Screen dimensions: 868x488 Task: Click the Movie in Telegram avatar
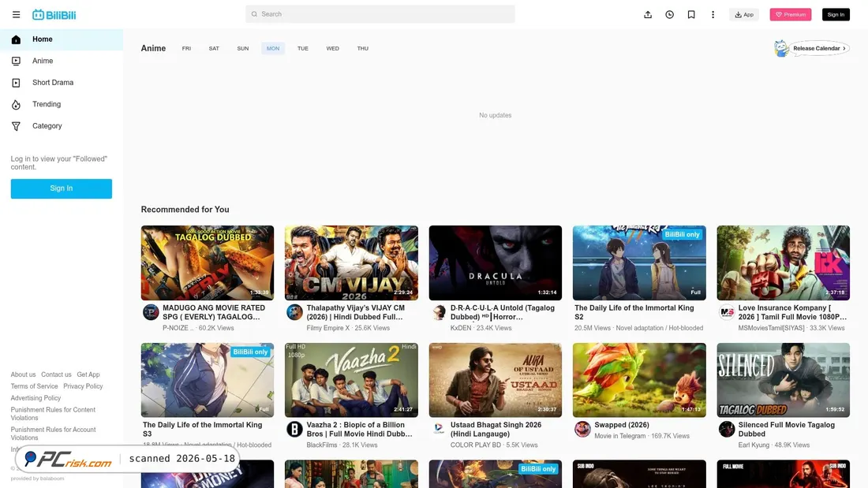tap(582, 430)
